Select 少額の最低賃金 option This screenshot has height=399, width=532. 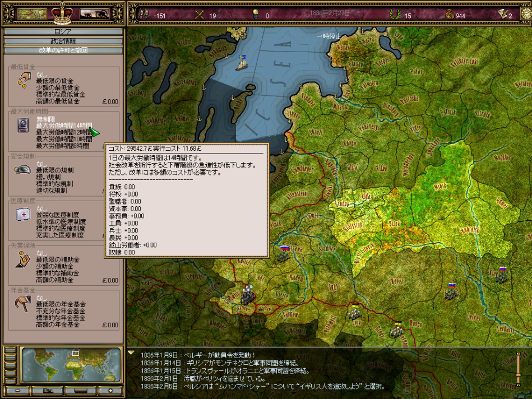click(x=58, y=87)
